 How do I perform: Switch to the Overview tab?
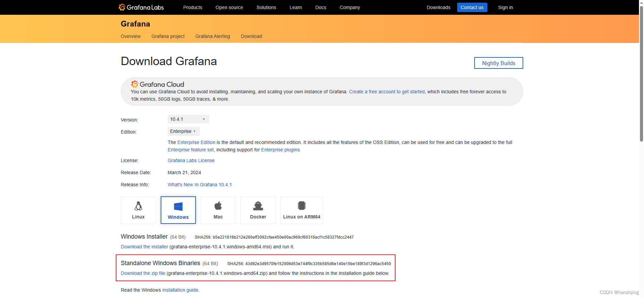[x=130, y=36]
